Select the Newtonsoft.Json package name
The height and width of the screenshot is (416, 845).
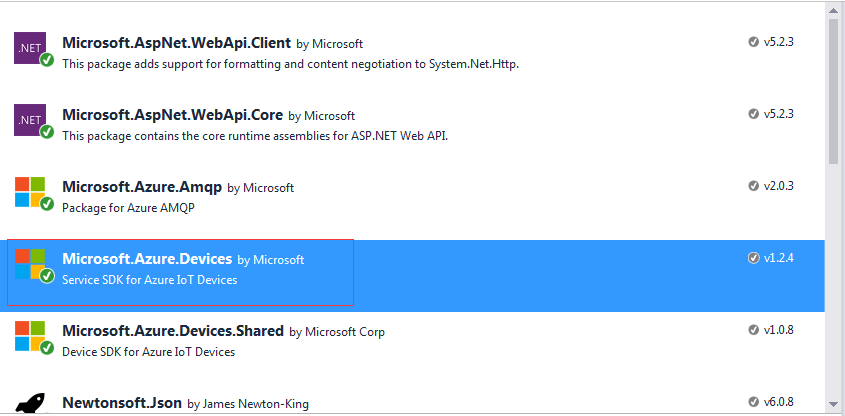(122, 403)
